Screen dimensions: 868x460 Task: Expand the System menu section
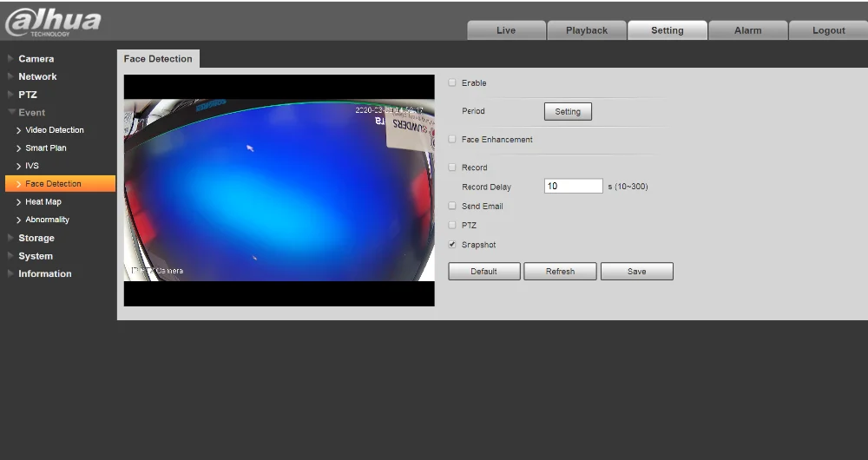coord(36,256)
